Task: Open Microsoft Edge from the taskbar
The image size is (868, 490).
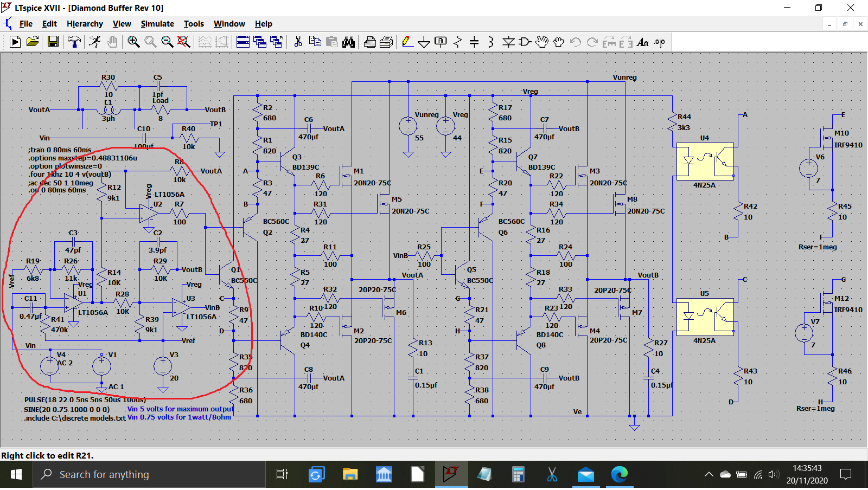Action: [x=619, y=475]
